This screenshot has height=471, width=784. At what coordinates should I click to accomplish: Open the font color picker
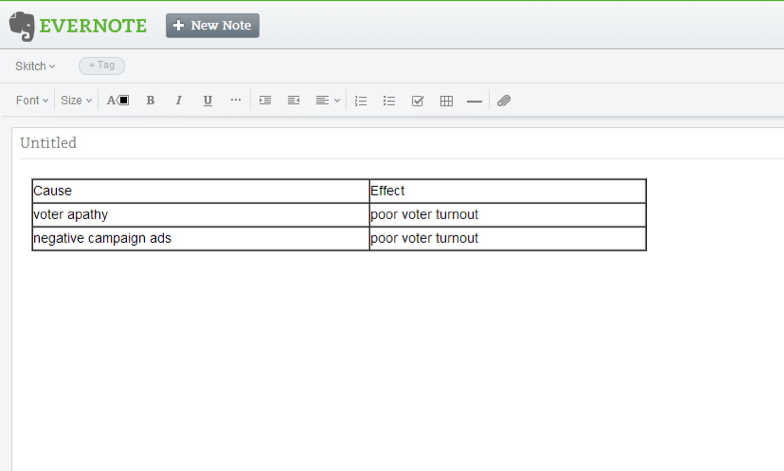tap(118, 100)
